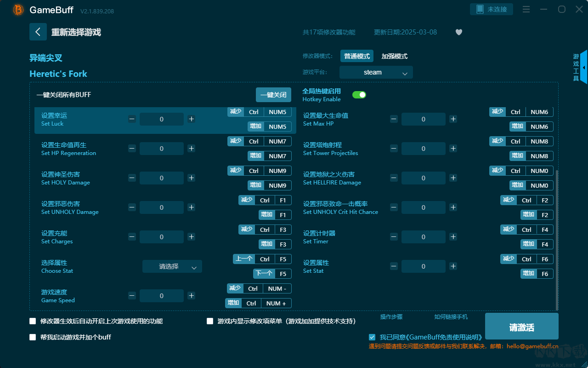
Task: Open 如何链接手机 phone link help
Action: tap(451, 317)
